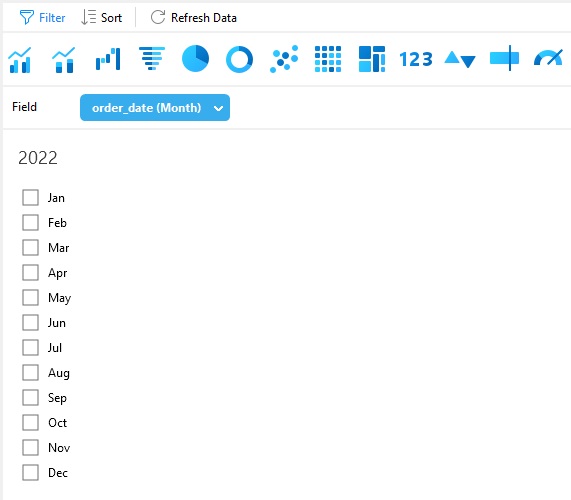The image size is (571, 500).
Task: Open the order_date (Month) field dropdown
Action: click(x=155, y=108)
